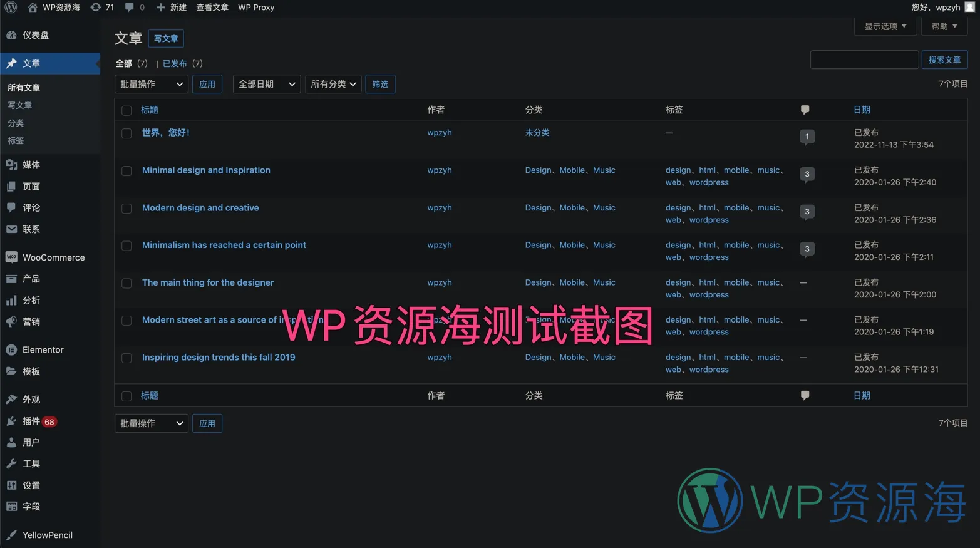This screenshot has width=980, height=548.
Task: Select 写文章 submenu item in sidebar
Action: click(x=19, y=105)
